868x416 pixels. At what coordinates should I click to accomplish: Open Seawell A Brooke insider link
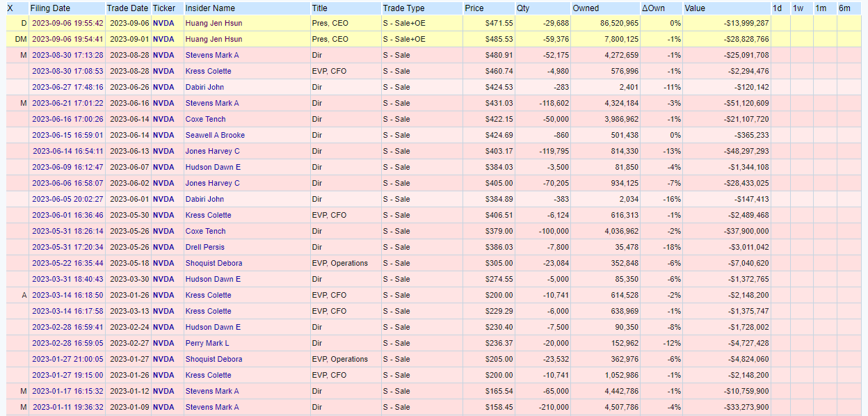click(x=215, y=135)
